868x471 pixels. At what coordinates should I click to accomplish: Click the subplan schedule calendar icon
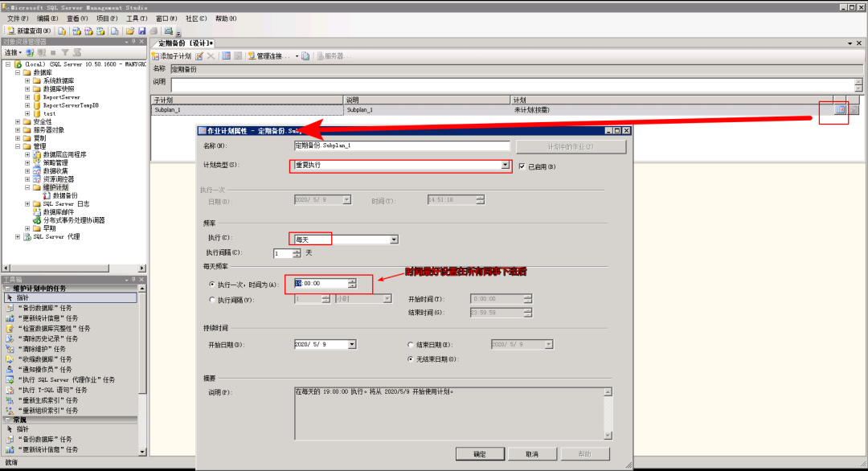click(x=840, y=109)
